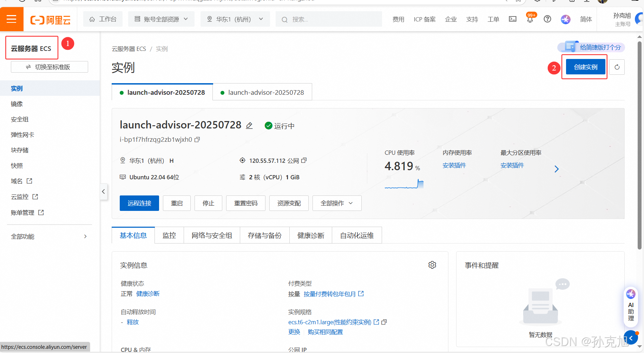The height and width of the screenshot is (353, 644).
Task: Expand 账号全部资源 dropdown
Action: (x=161, y=19)
